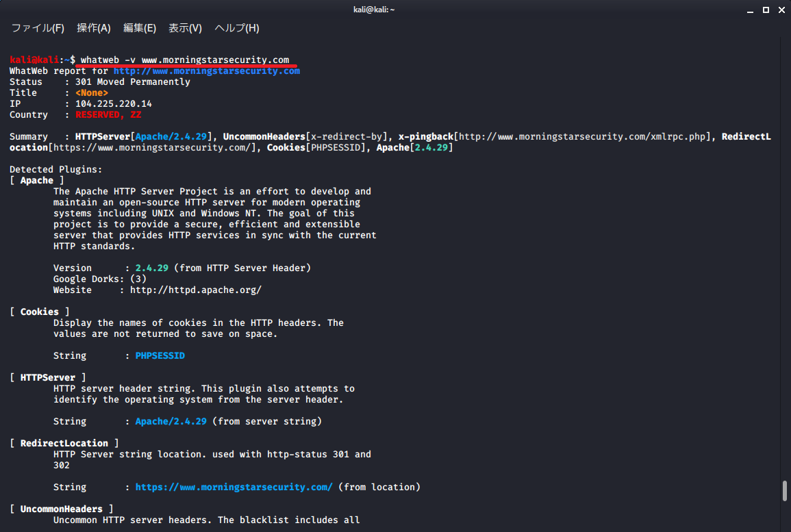Click the http://httpd.apache.org/ website URL
Screen dimensions: 791x532
[196, 290]
